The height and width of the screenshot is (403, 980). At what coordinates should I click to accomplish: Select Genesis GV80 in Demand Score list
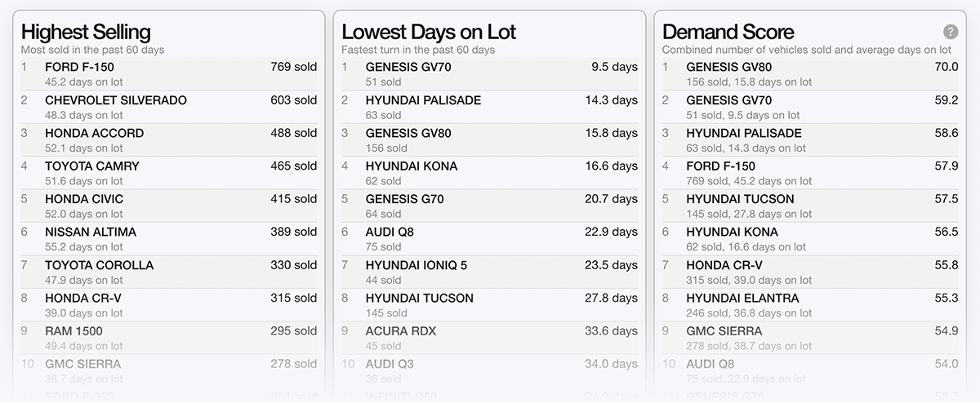pos(728,68)
